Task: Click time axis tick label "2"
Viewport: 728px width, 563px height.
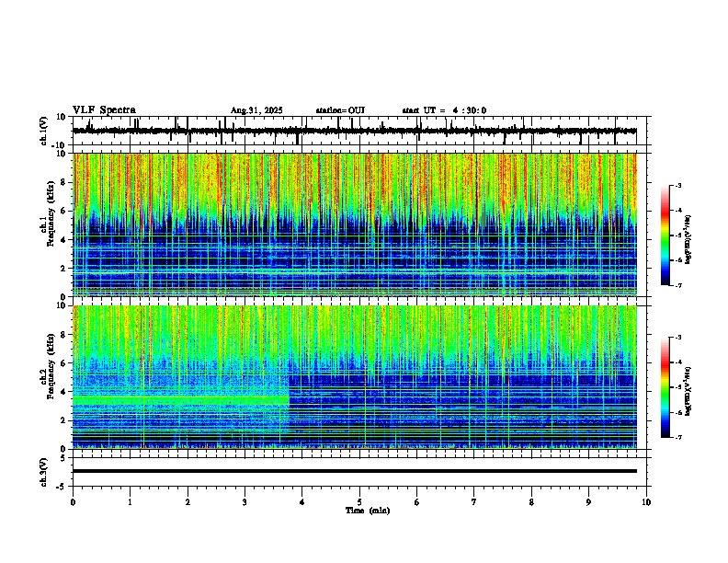Action: coord(188,502)
